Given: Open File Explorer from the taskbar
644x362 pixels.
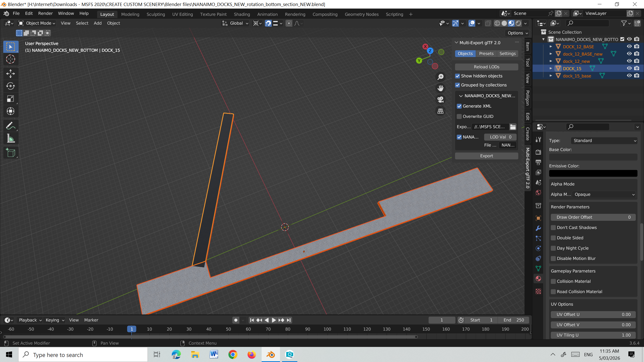Looking at the screenshot, I should [195, 354].
